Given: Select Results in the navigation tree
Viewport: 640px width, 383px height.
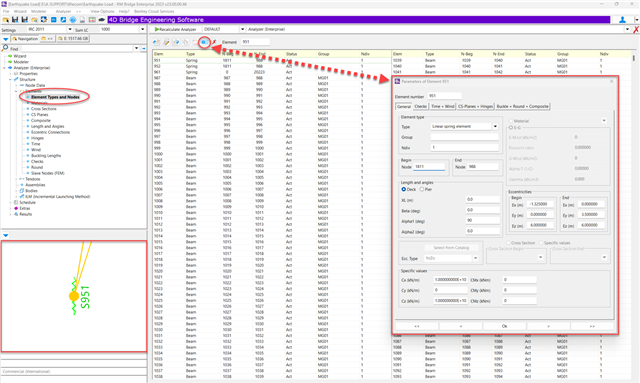Looking at the screenshot, I should (x=25, y=214).
